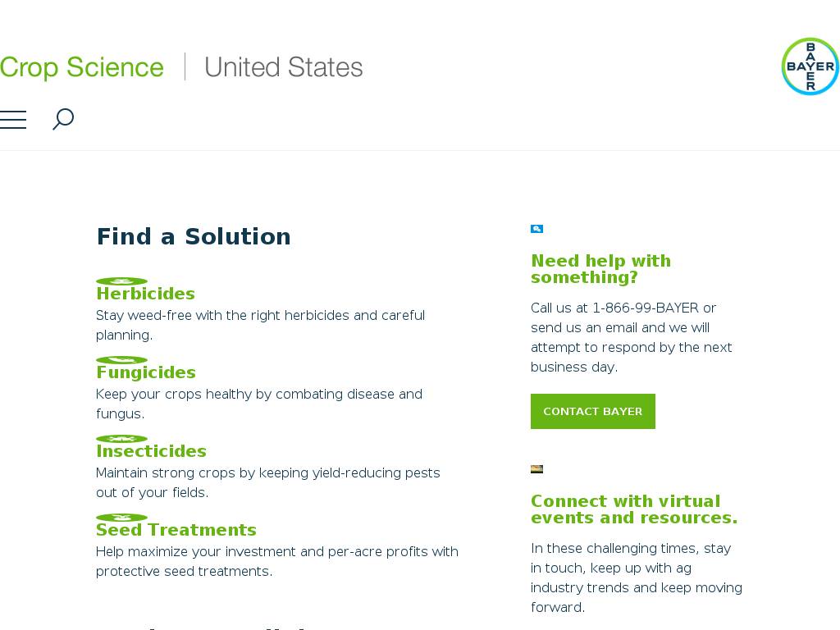This screenshot has width=840, height=630.
Task: Click the Find a Solution heading
Action: [x=194, y=236]
